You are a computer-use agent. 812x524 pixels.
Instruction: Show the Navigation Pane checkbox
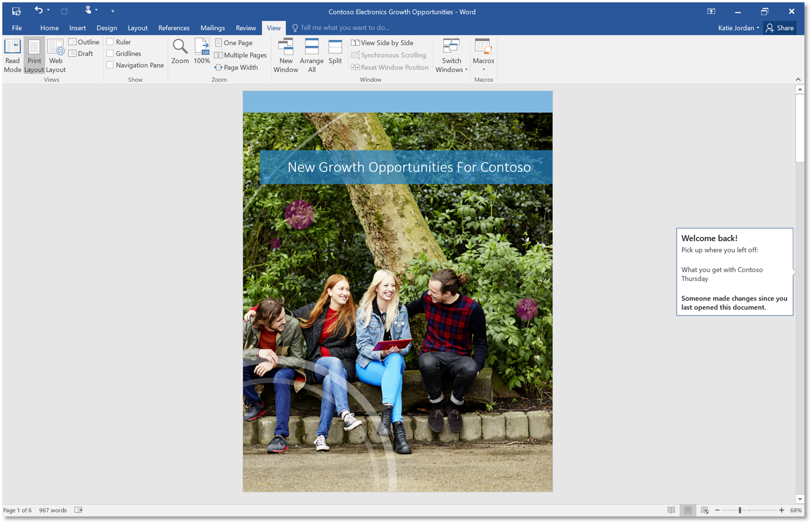coord(110,65)
